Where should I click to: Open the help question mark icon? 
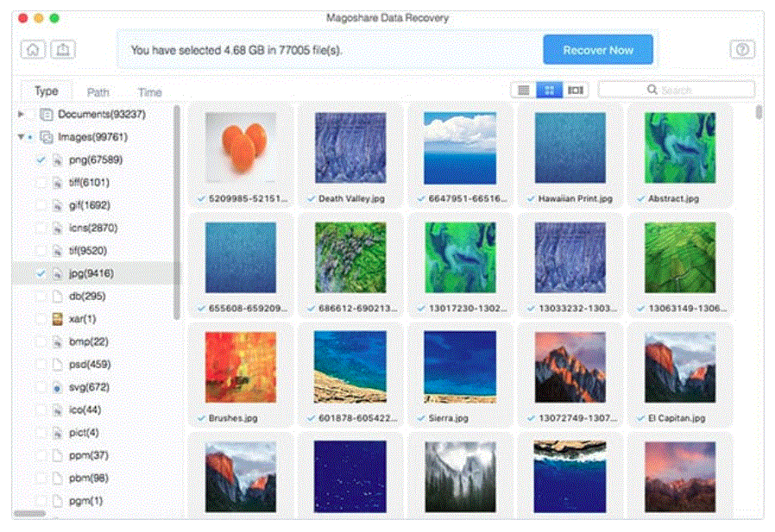(742, 49)
